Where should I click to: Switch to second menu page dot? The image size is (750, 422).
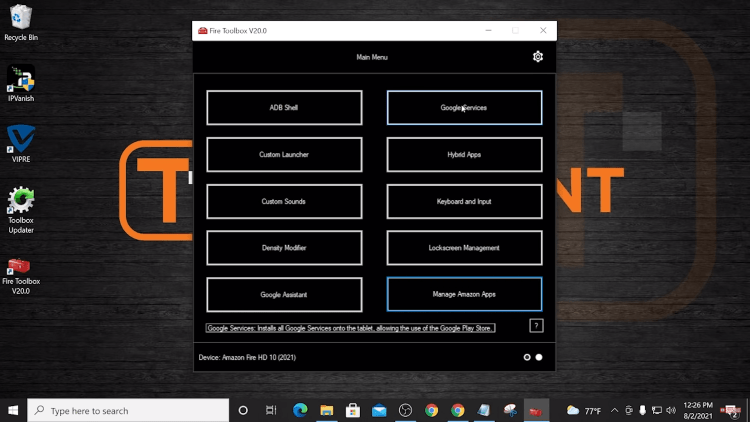(539, 357)
